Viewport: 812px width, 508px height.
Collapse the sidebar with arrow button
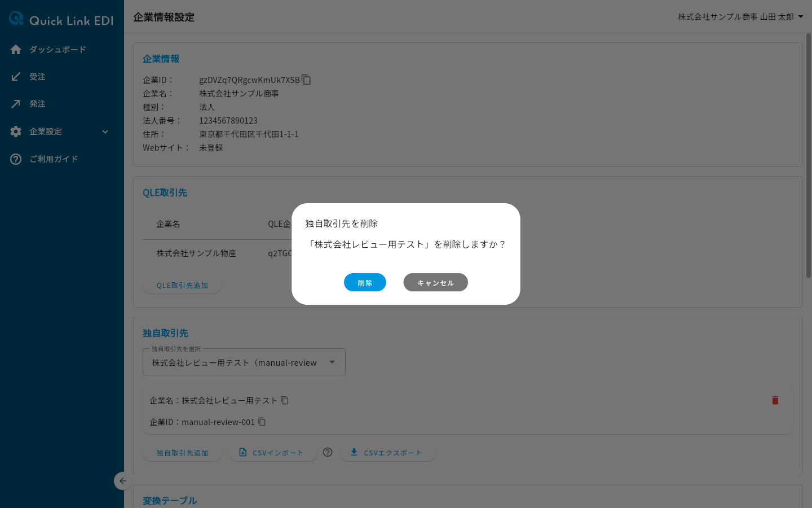[x=122, y=481]
